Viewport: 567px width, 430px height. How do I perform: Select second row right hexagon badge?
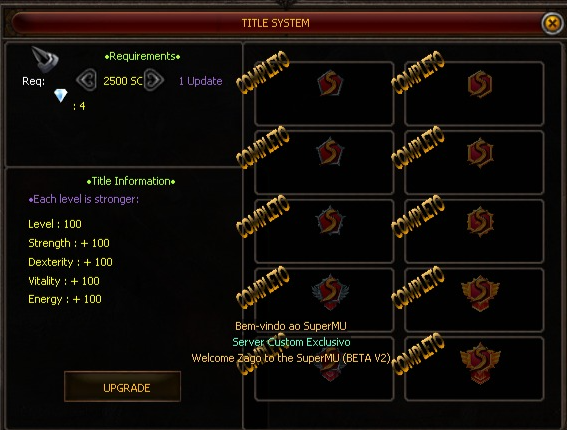pos(480,153)
